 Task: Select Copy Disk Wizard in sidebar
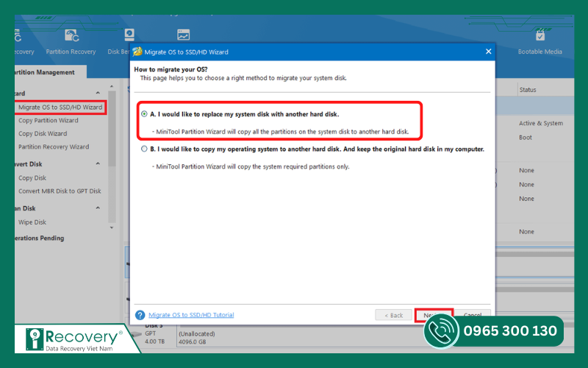[43, 133]
